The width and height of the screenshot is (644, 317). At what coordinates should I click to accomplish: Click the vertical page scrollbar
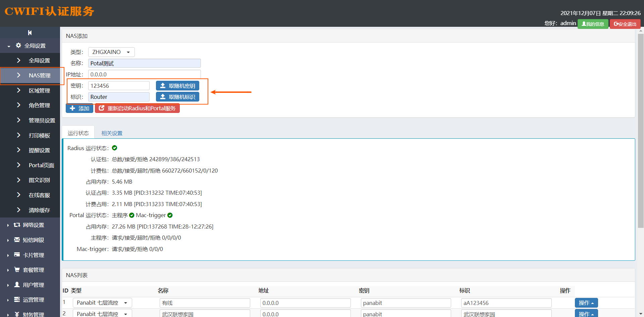click(641, 134)
